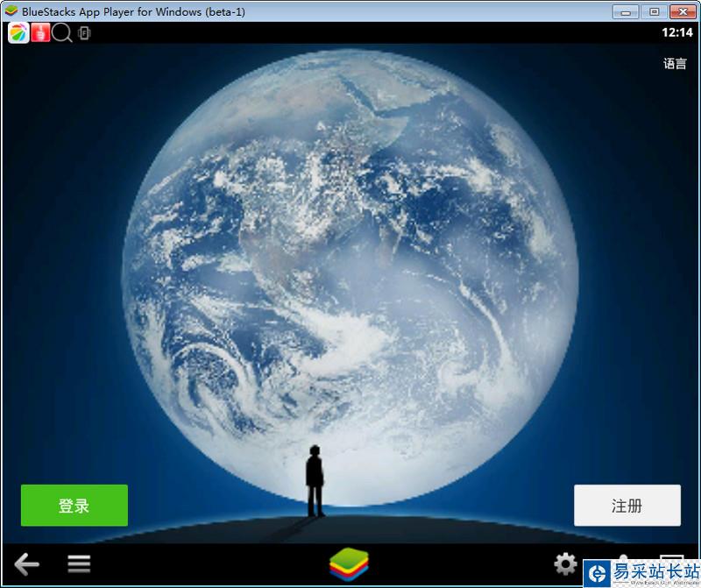The image size is (701, 588).
Task: Maximize the BlueStacks window
Action: (x=654, y=11)
